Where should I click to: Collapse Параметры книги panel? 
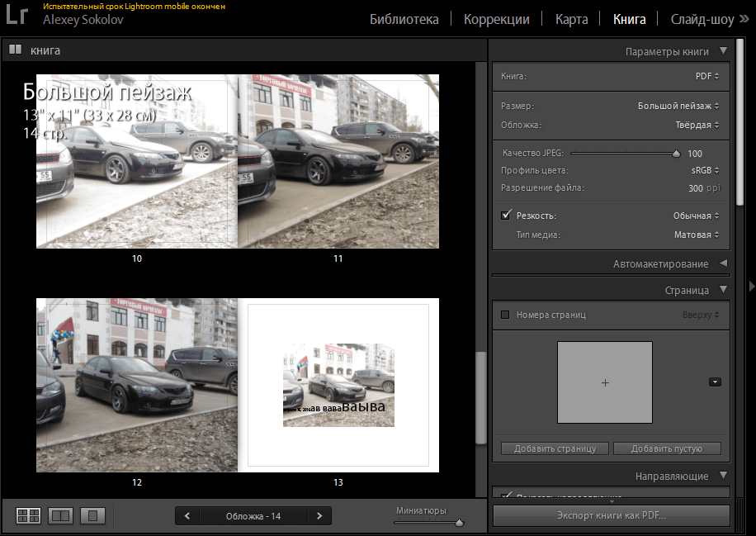click(x=723, y=50)
